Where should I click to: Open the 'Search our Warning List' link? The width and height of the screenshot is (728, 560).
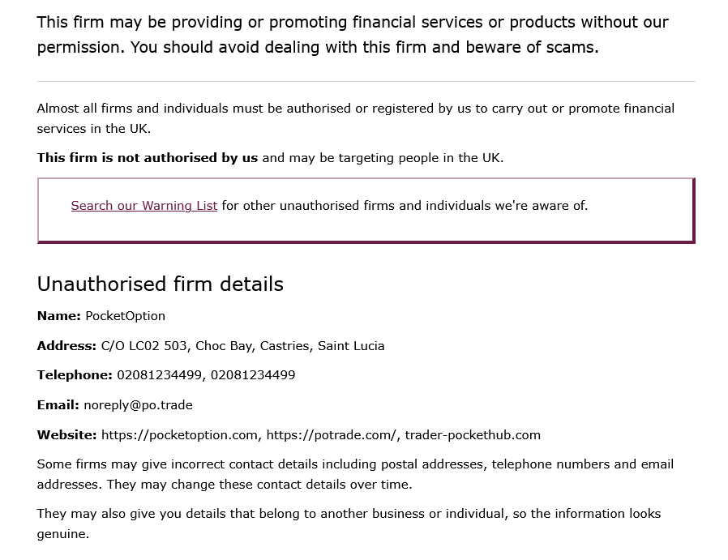[143, 206]
